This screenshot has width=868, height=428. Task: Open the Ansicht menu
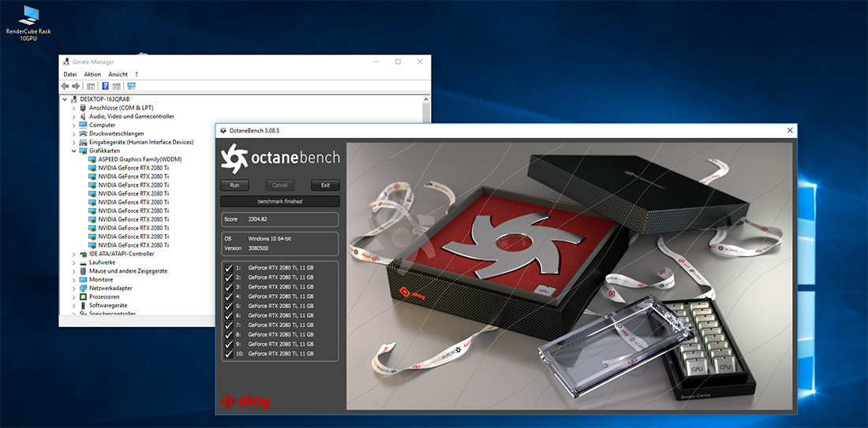pyautogui.click(x=118, y=74)
